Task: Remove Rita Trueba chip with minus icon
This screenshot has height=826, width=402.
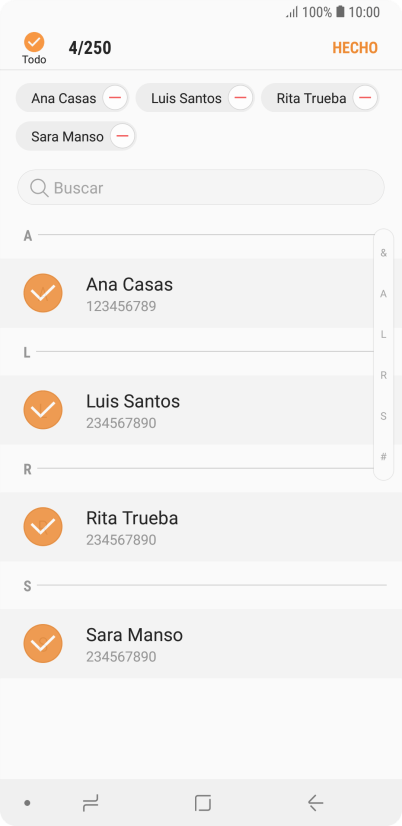Action: click(365, 98)
